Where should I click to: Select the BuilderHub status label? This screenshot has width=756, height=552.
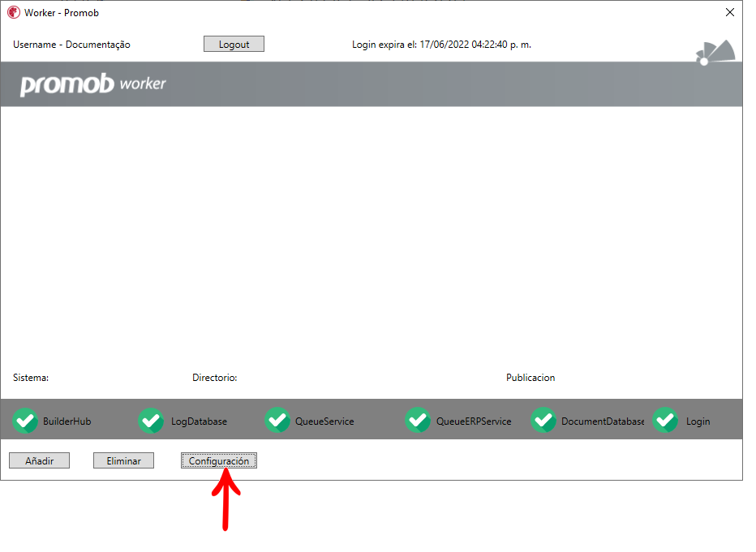[67, 421]
